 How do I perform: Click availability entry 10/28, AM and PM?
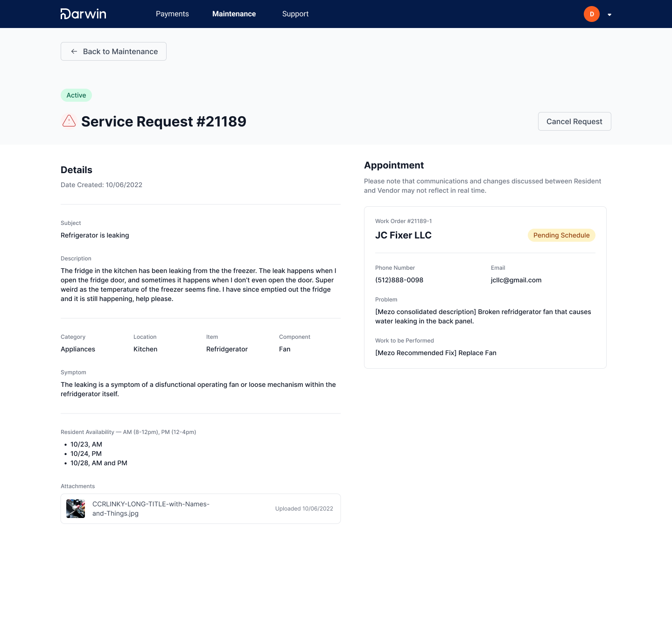tap(99, 463)
